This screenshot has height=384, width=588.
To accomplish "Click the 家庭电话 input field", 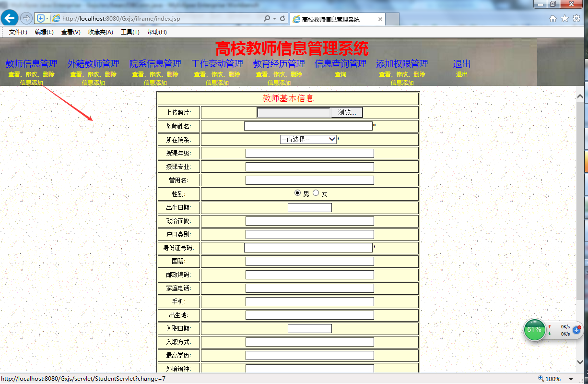I will 309,288.
